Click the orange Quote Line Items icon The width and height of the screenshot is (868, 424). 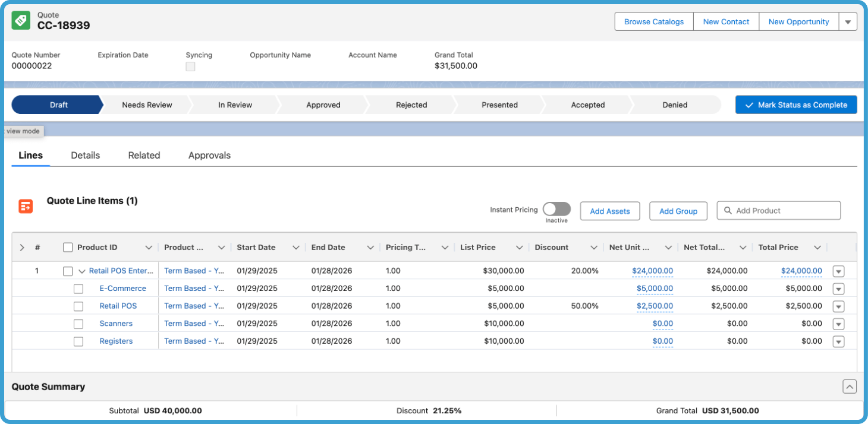pos(26,205)
